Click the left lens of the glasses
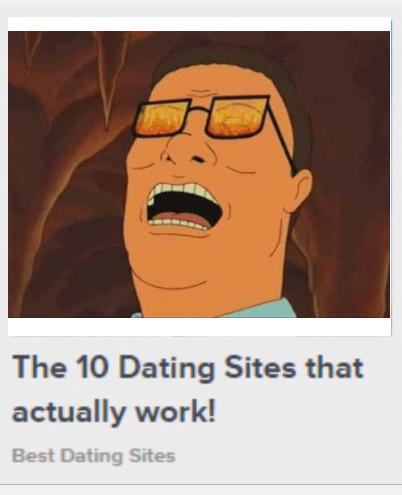 [x=162, y=118]
